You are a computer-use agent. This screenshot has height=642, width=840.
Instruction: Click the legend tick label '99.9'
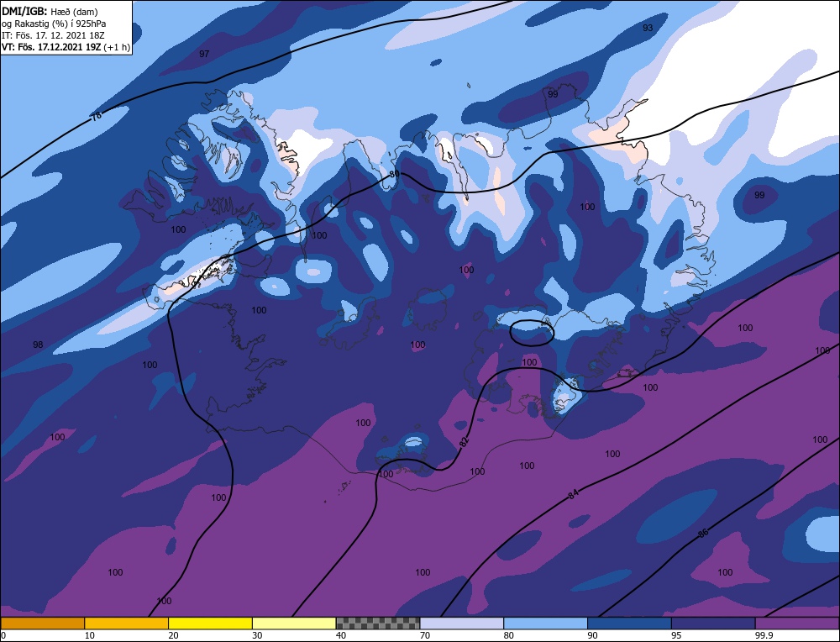pyautogui.click(x=763, y=635)
